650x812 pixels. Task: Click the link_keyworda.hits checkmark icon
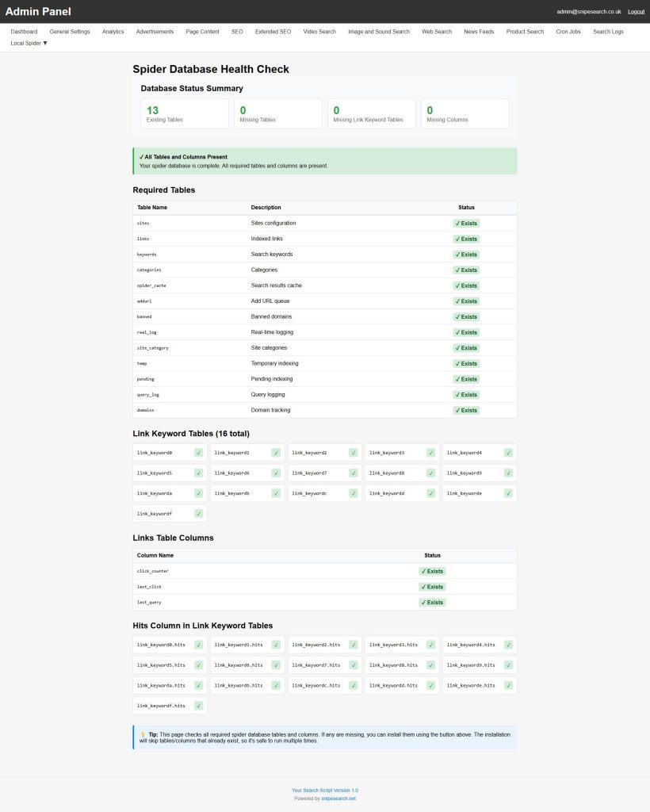click(198, 685)
